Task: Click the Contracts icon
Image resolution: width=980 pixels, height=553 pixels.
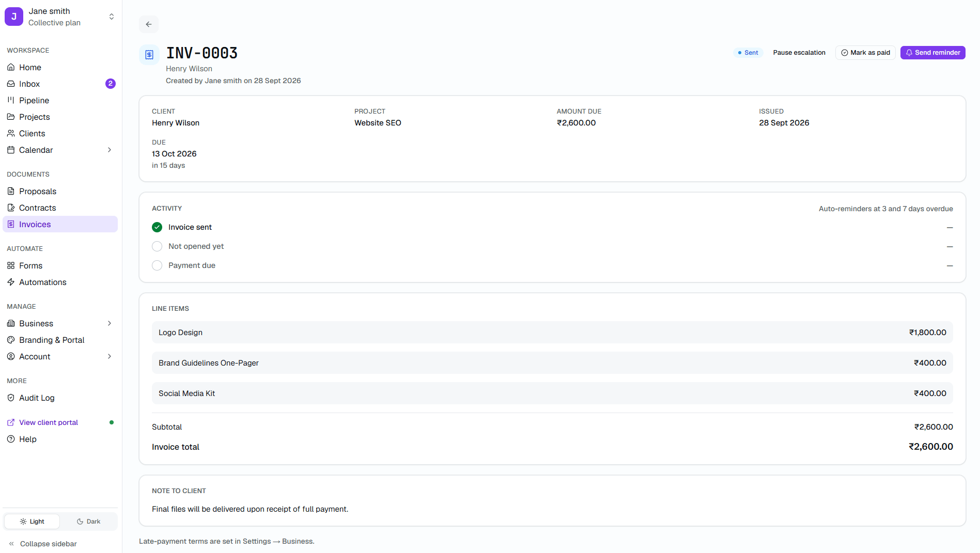Action: 11,208
